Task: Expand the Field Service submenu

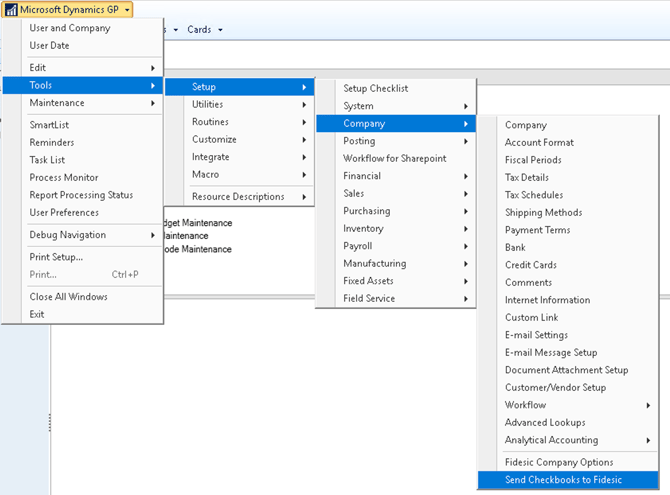Action: point(396,299)
